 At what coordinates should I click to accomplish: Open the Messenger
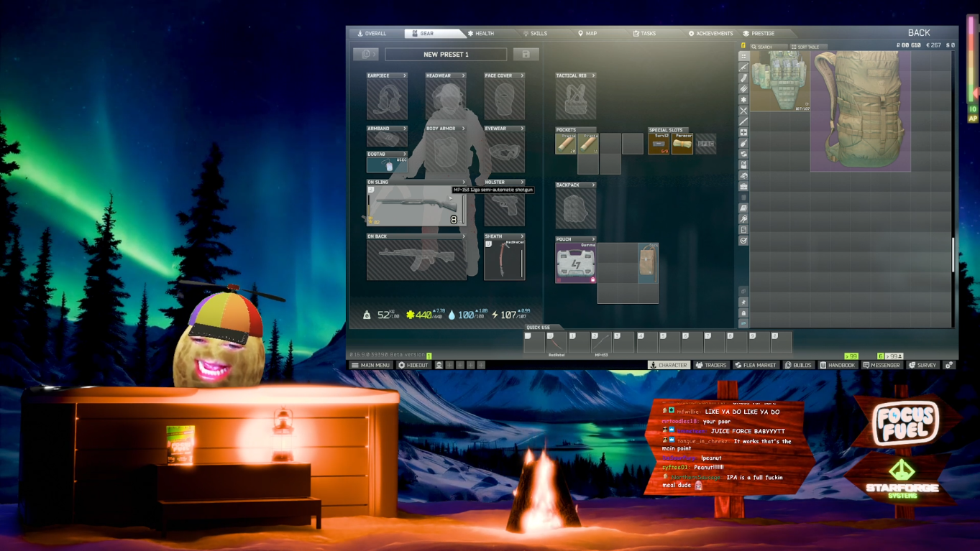pyautogui.click(x=881, y=365)
